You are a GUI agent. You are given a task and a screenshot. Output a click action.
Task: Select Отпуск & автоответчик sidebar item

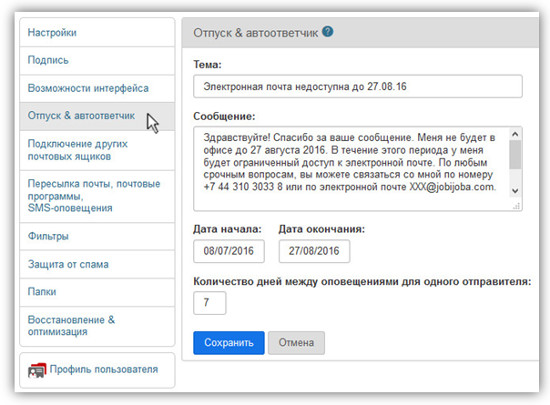pos(97,116)
